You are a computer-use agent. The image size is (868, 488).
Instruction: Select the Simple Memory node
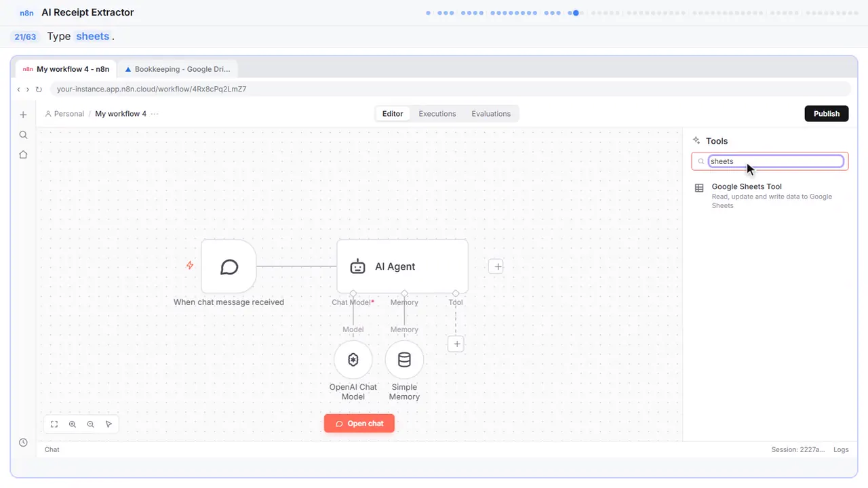[404, 360]
